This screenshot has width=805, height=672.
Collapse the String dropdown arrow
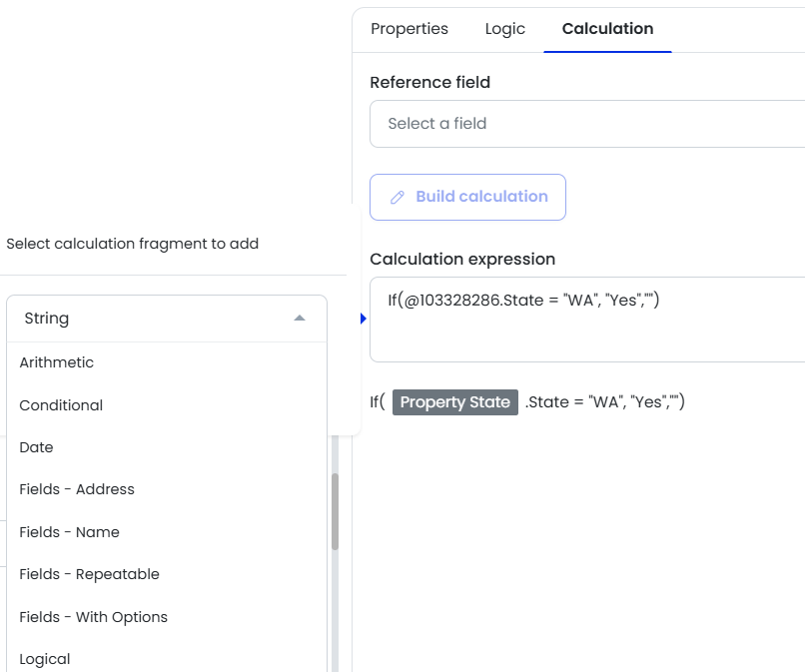point(300,319)
